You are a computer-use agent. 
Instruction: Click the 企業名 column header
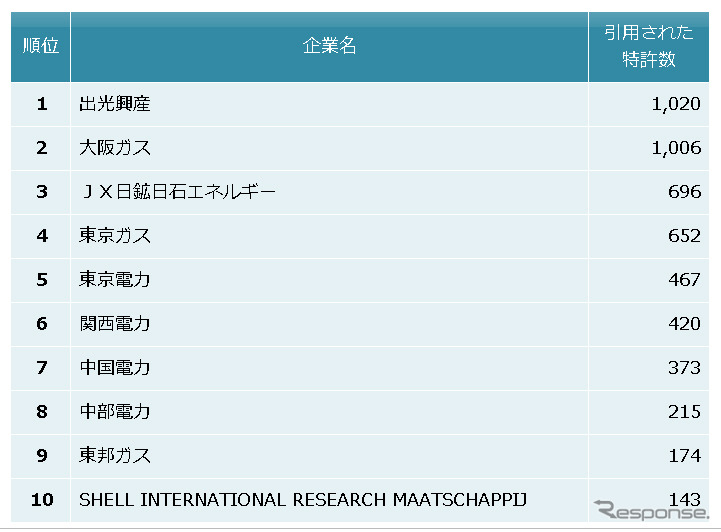coord(329,46)
